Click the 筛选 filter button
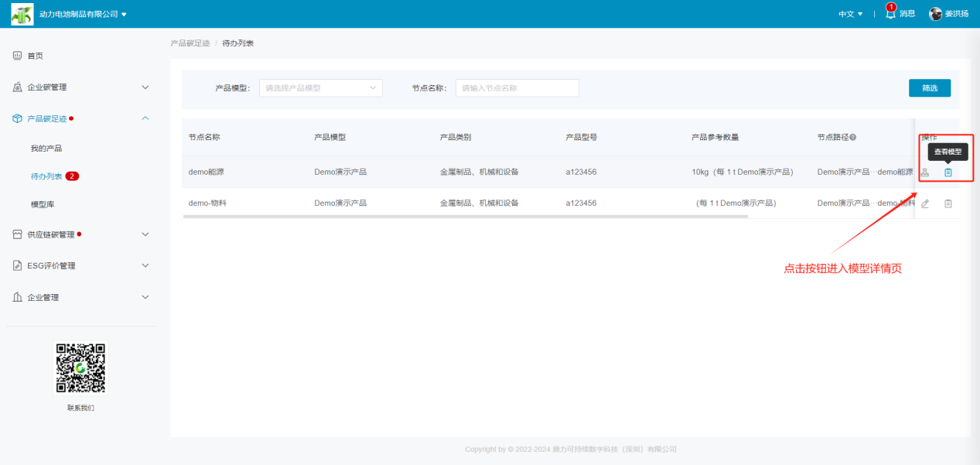The width and height of the screenshot is (980, 465). [929, 88]
